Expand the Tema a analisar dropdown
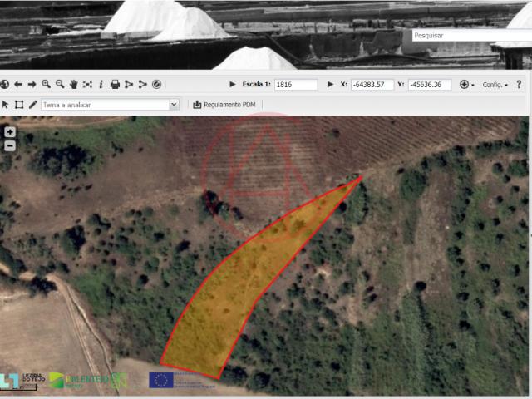This screenshot has height=399, width=532. coord(174,105)
